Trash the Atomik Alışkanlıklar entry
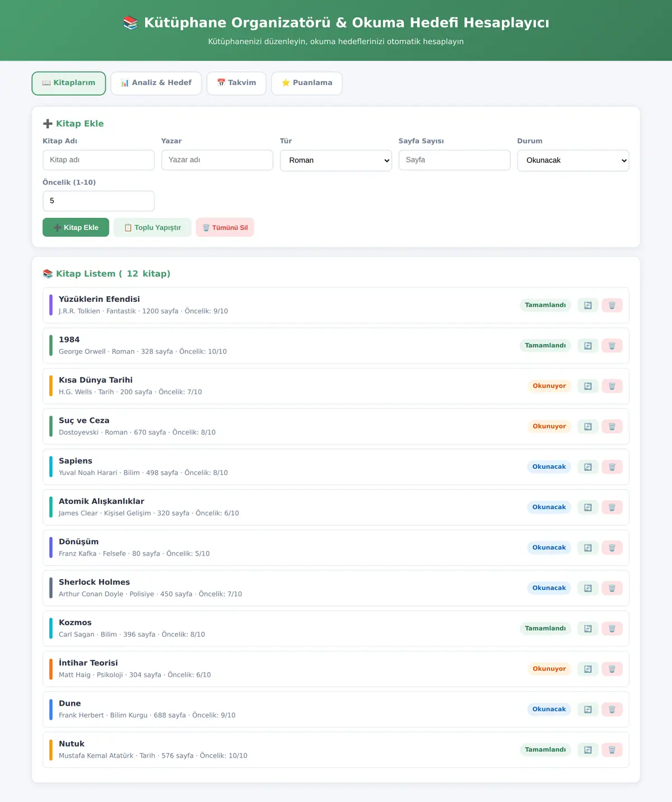Screen dimensions: 672x802 click(612, 507)
